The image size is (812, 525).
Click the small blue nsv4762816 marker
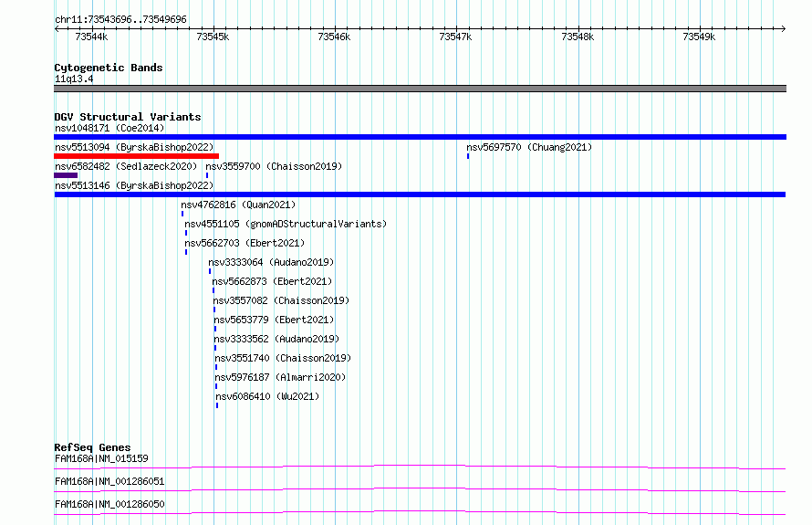[182, 214]
